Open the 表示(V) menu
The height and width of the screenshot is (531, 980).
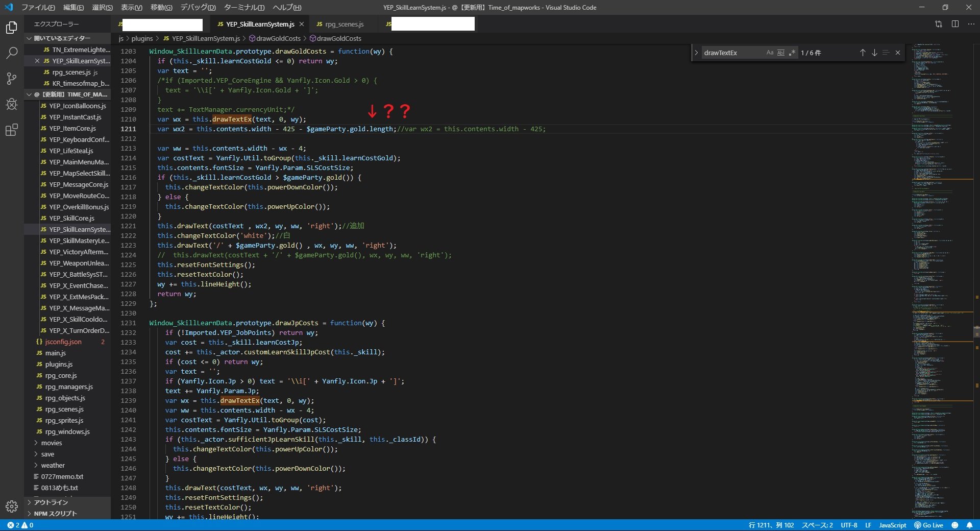point(132,7)
